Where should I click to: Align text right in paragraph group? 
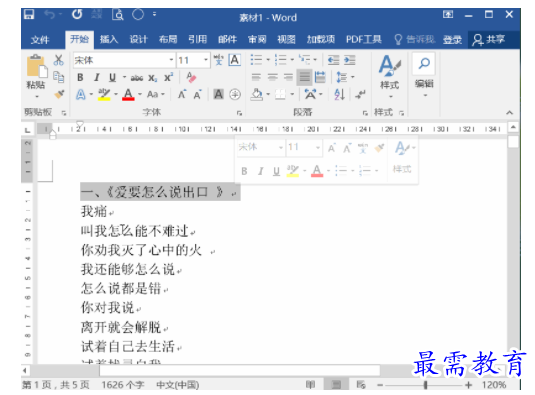288,77
